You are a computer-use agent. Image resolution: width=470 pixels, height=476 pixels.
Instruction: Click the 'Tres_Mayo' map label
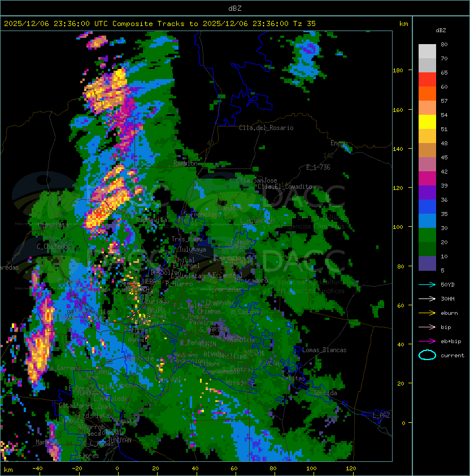pos(186,239)
